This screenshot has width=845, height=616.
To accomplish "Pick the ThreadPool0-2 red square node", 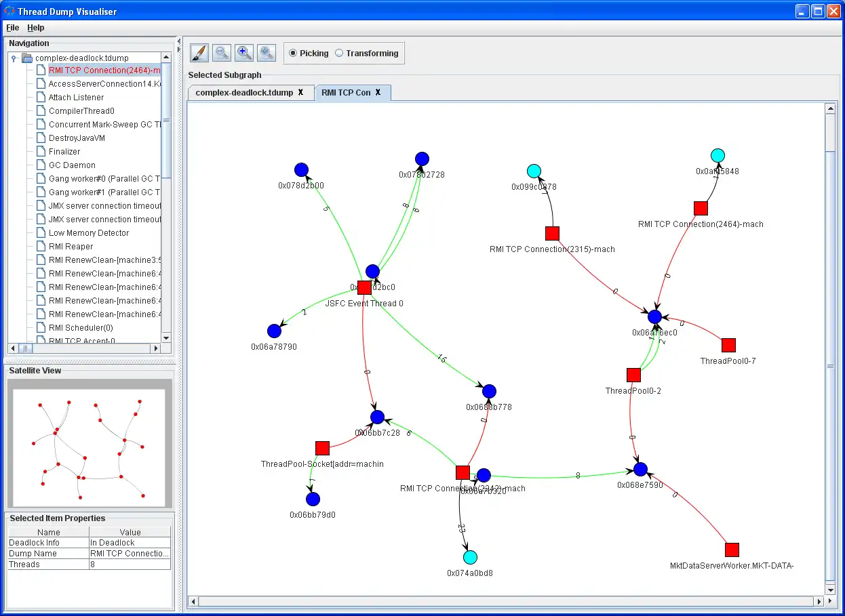I will pyautogui.click(x=633, y=375).
